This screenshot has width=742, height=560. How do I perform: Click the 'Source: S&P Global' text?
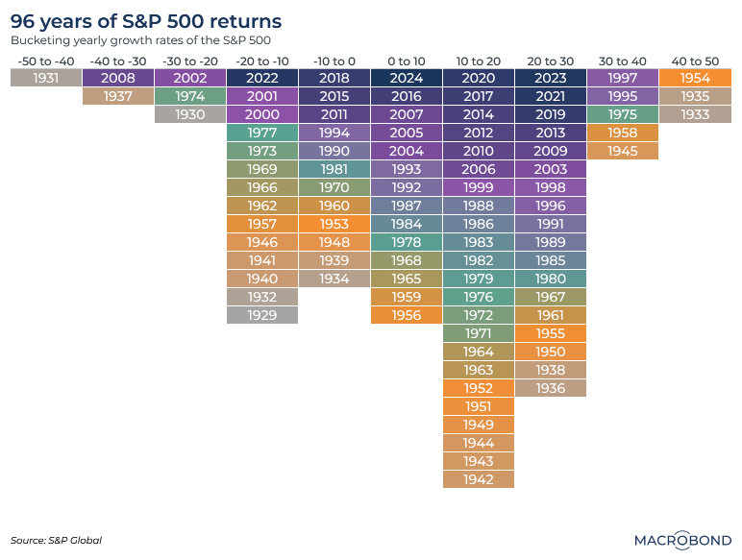pos(56,540)
